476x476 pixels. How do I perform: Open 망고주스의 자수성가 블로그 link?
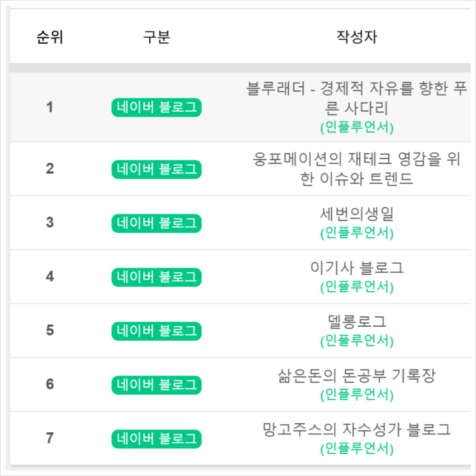(356, 429)
